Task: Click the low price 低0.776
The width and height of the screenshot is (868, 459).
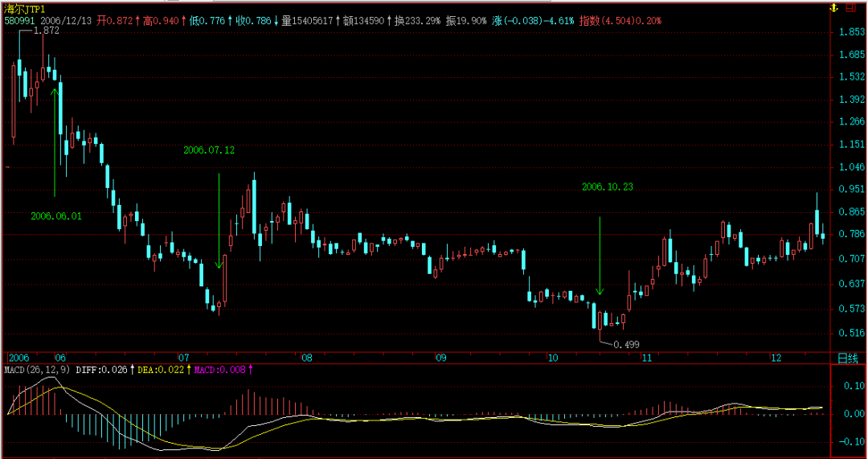Action: pyautogui.click(x=207, y=21)
